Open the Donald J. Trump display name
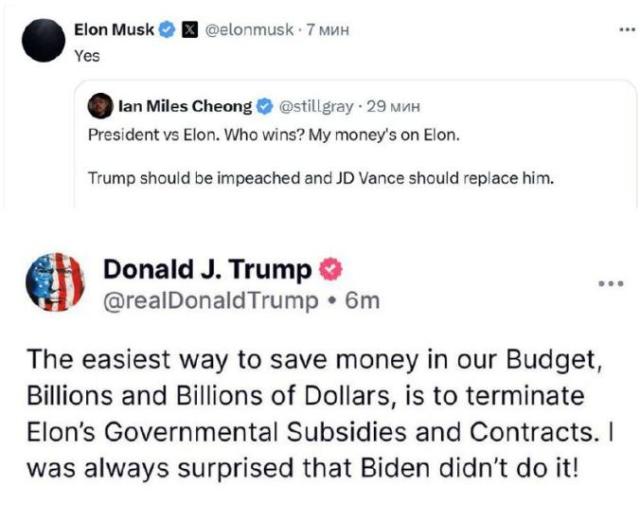640x505 pixels. click(207, 270)
